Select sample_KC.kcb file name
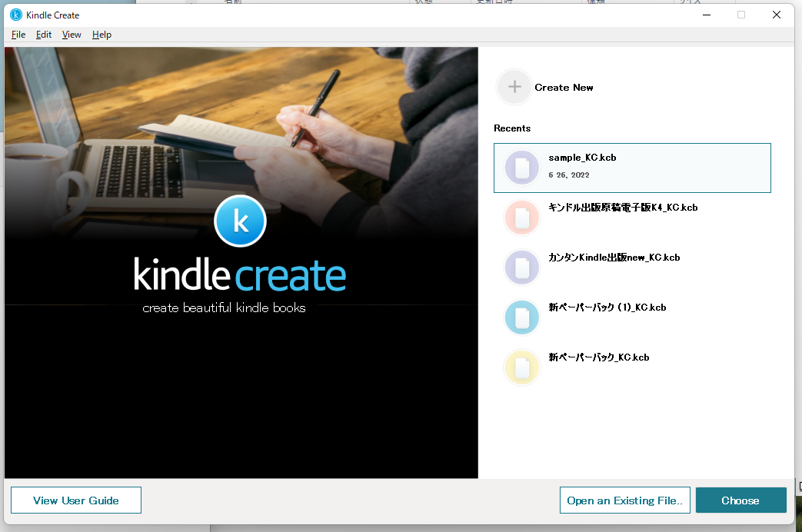 [582, 158]
